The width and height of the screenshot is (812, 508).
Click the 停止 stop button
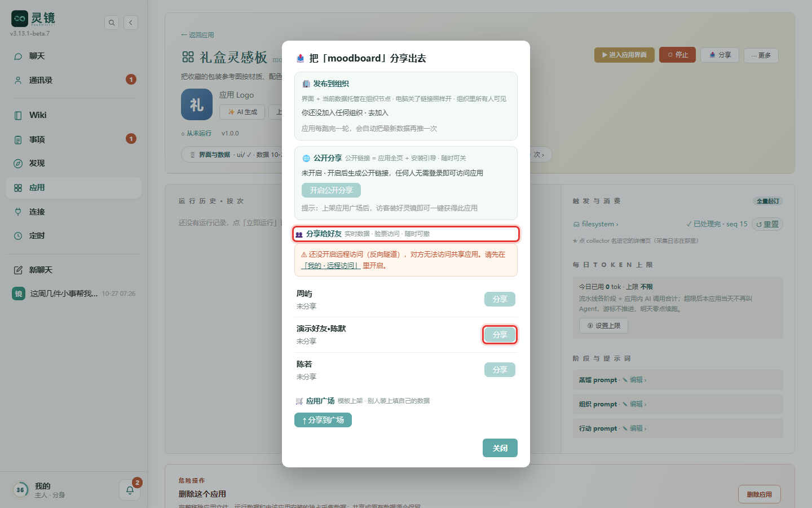point(678,55)
